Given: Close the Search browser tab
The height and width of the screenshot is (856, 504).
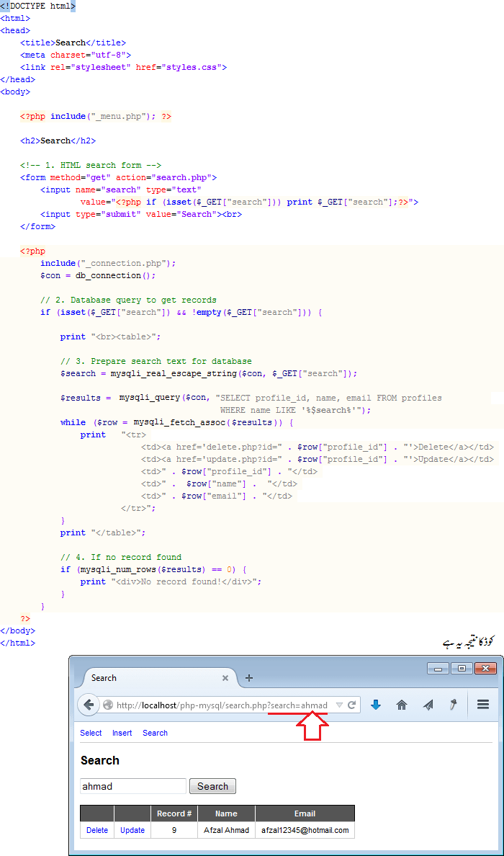Looking at the screenshot, I should click(225, 678).
